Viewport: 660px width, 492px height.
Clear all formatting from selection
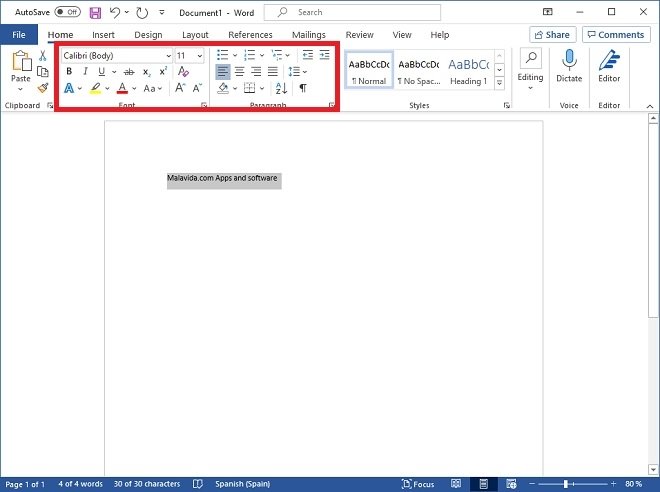[x=183, y=72]
